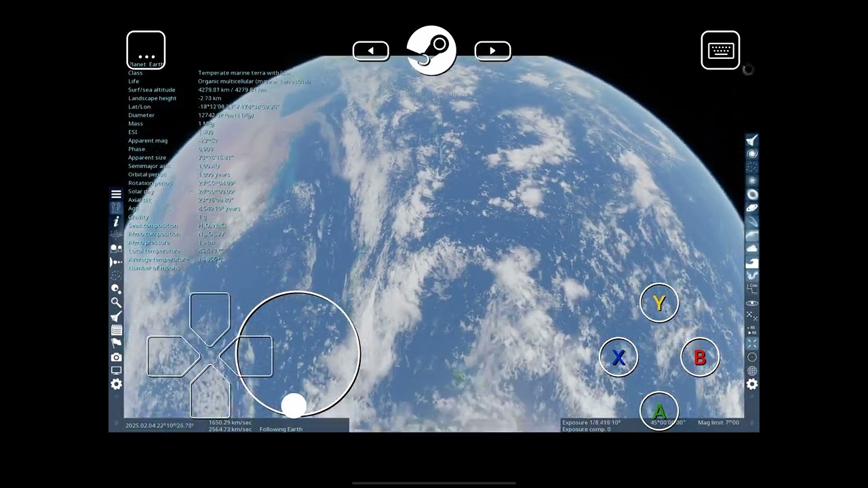Click the 45°00'00" field-of-view readout

(x=667, y=422)
